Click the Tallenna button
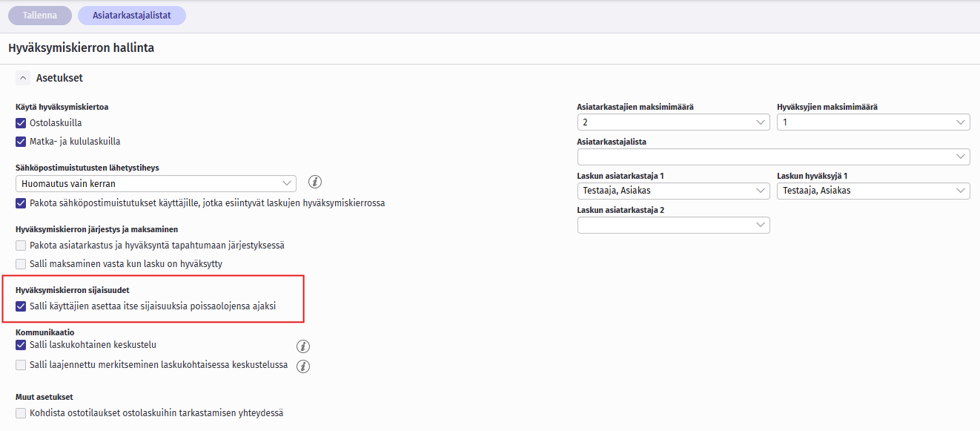Screen dimensions: 980x431 coord(40,15)
